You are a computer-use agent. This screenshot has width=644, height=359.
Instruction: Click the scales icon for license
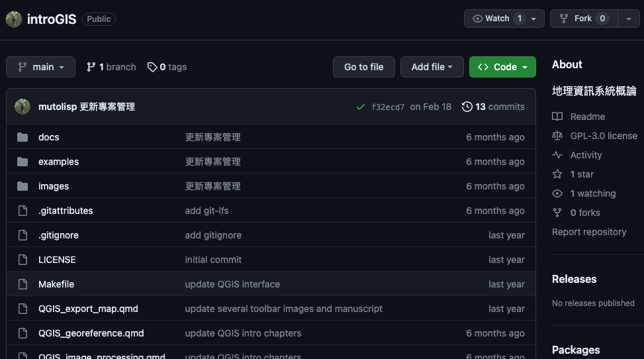557,136
